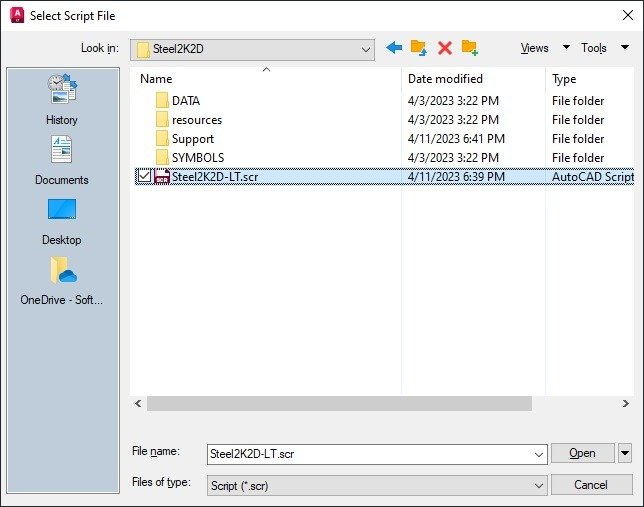The height and width of the screenshot is (507, 644).
Task: Click the Support folder icon
Action: tap(162, 138)
